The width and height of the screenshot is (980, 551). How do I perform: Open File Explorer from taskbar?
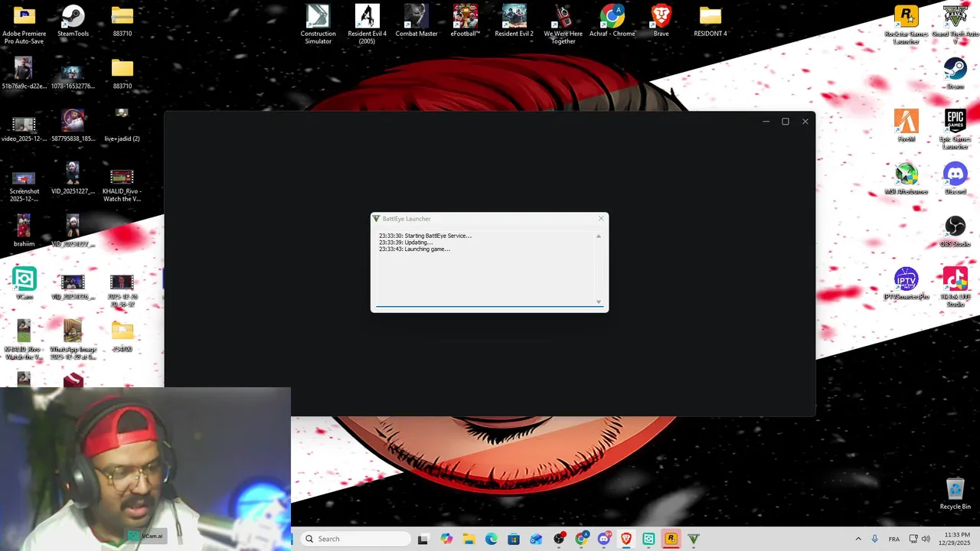tap(469, 539)
